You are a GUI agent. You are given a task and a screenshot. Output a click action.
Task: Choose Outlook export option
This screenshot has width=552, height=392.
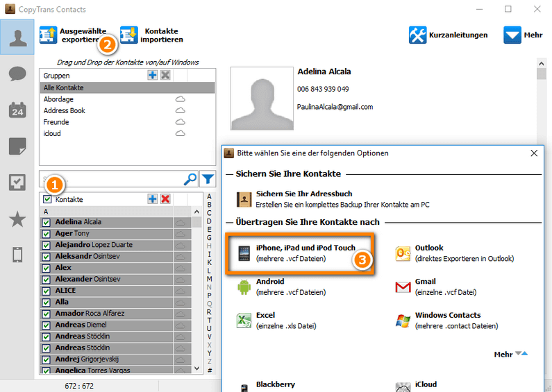(x=454, y=253)
